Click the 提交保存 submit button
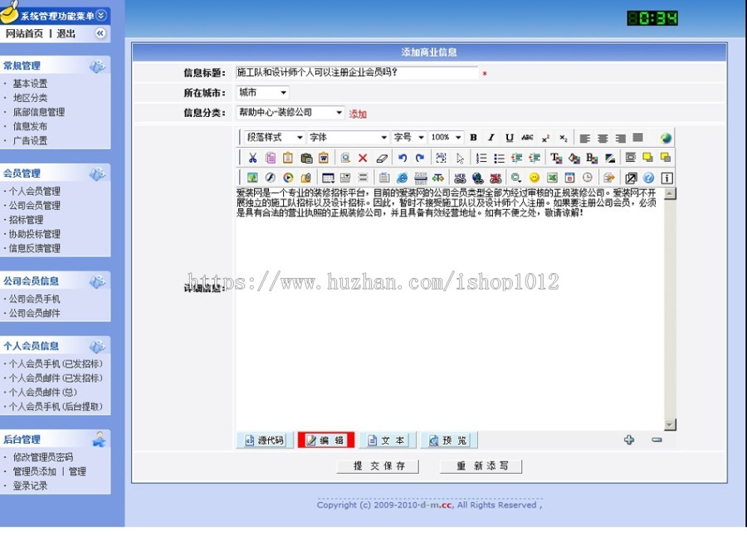 click(x=378, y=465)
